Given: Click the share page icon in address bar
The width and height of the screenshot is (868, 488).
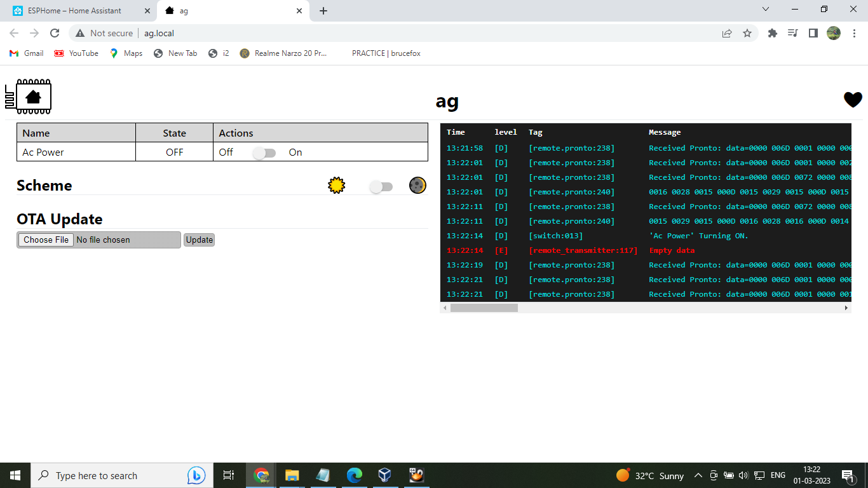Looking at the screenshot, I should pyautogui.click(x=727, y=33).
